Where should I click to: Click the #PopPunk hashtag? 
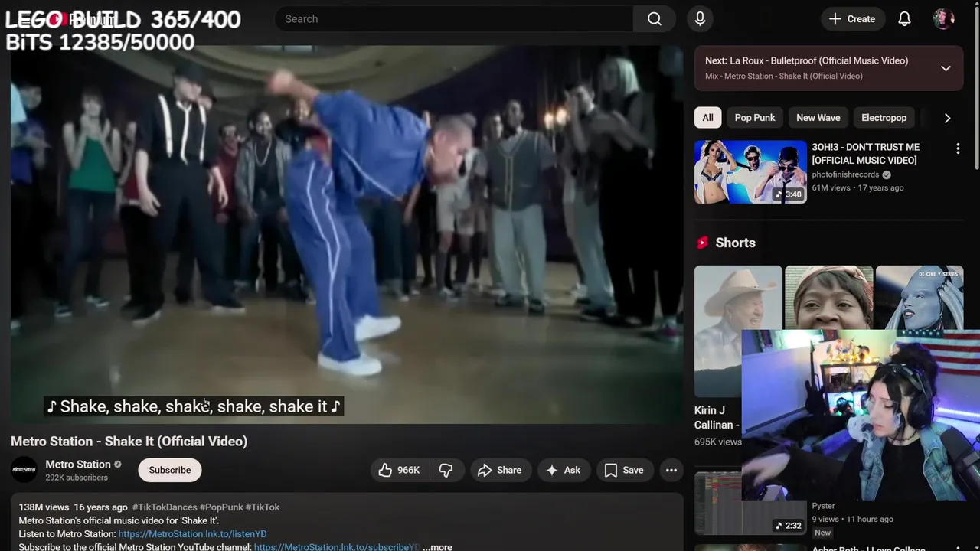click(221, 507)
